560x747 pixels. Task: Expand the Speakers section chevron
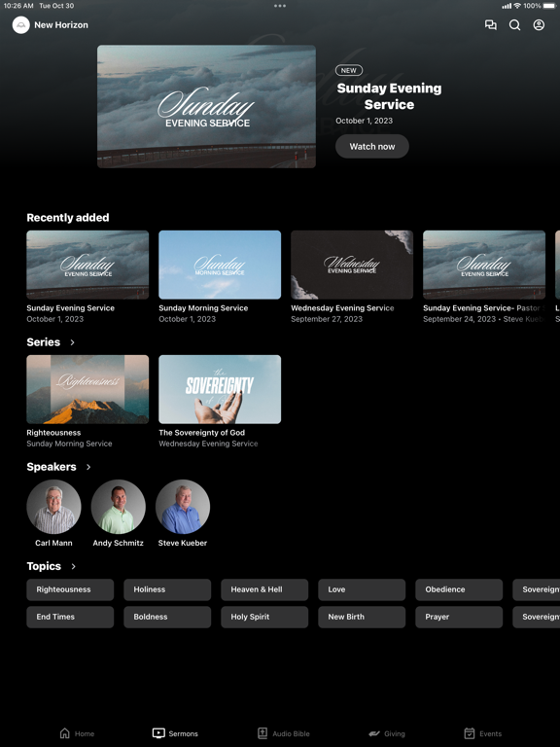coord(88,467)
